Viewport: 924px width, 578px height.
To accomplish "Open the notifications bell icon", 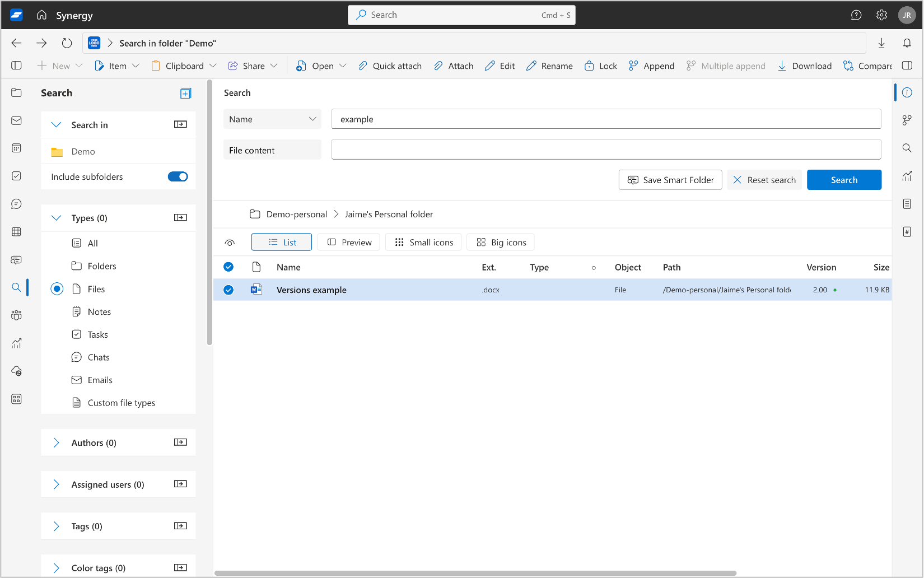I will pyautogui.click(x=907, y=43).
